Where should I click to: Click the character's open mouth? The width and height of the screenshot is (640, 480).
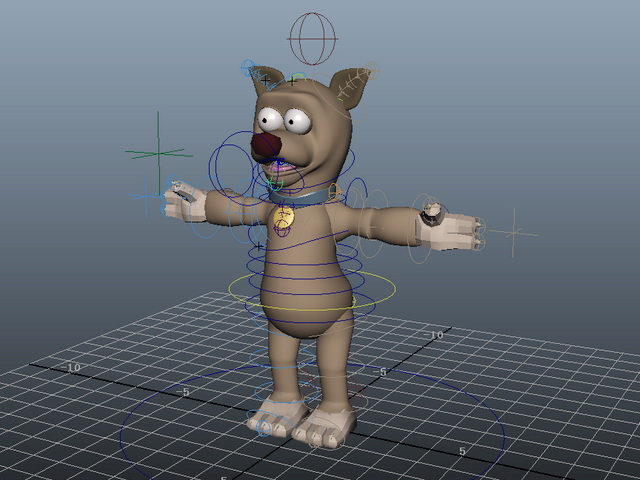point(281,167)
